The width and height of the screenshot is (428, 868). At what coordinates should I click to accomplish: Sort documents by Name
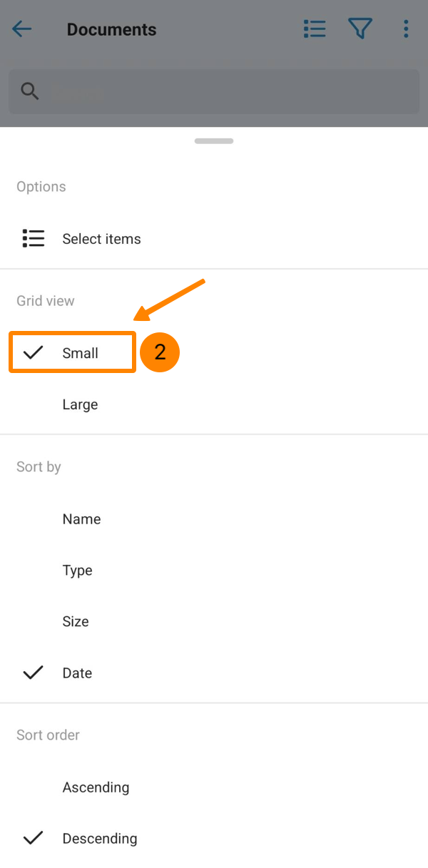pos(81,519)
